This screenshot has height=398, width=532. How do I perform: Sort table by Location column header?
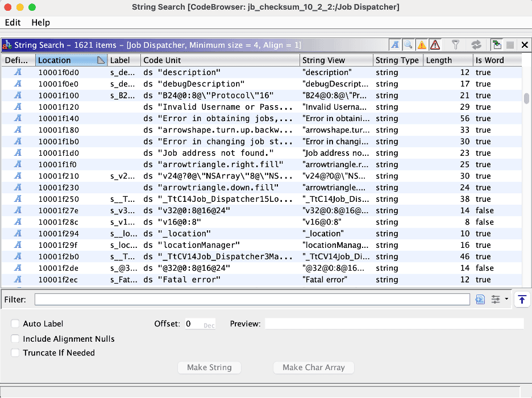(x=55, y=60)
